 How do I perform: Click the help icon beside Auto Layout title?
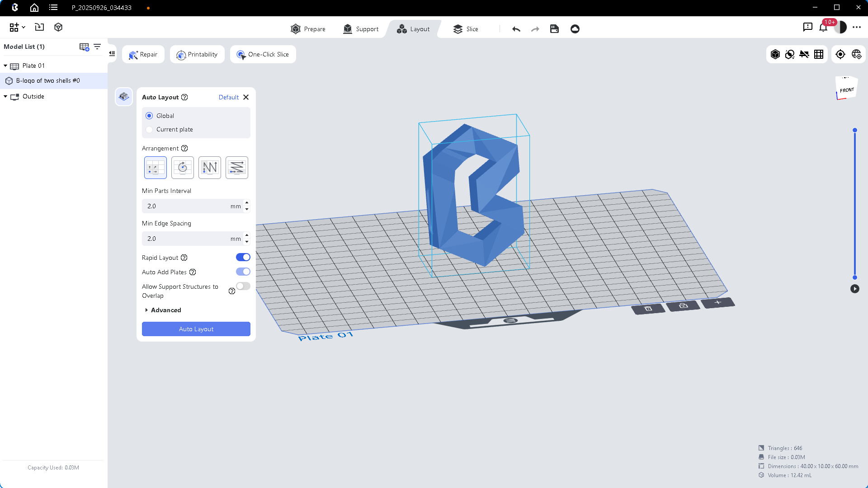[184, 97]
